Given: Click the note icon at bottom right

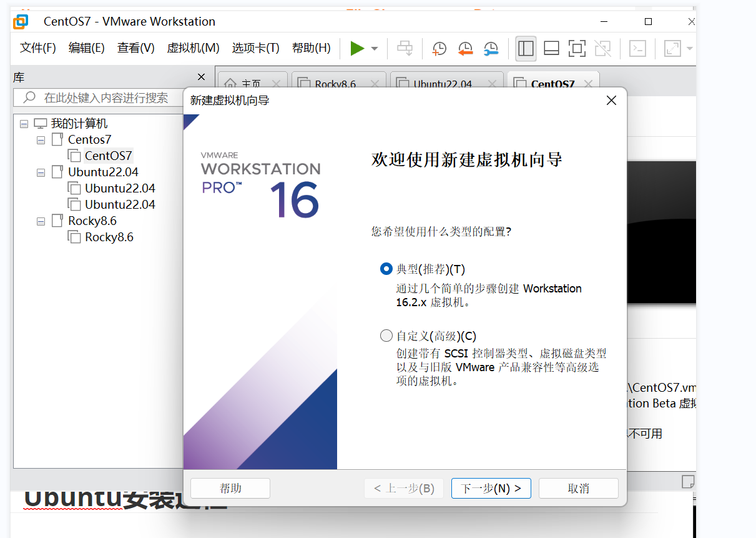Looking at the screenshot, I should coord(687,481).
